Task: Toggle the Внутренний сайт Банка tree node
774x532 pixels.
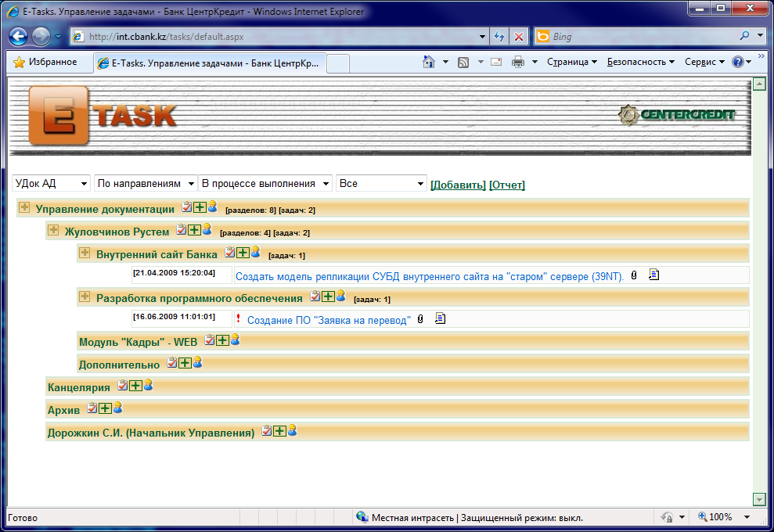Action: click(85, 253)
